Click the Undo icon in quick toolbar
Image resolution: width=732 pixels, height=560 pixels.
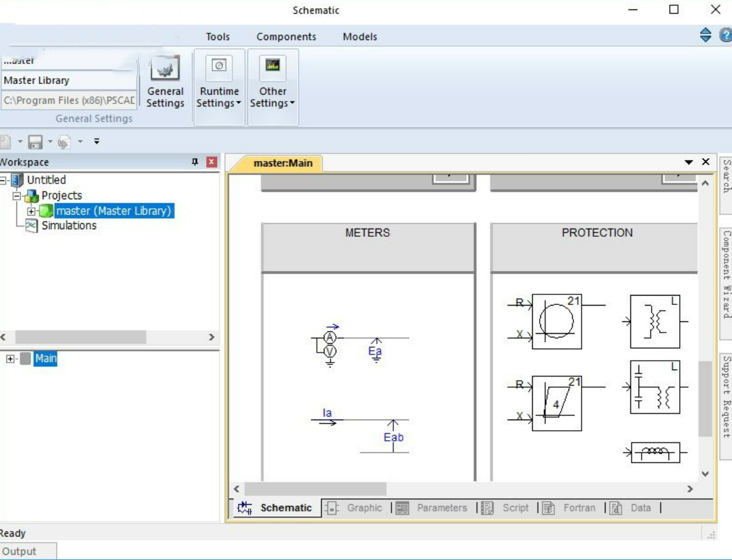click(x=65, y=142)
